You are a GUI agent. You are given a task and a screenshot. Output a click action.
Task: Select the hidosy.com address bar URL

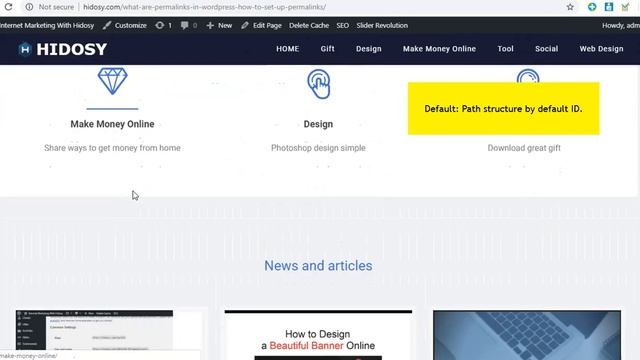coord(204,7)
